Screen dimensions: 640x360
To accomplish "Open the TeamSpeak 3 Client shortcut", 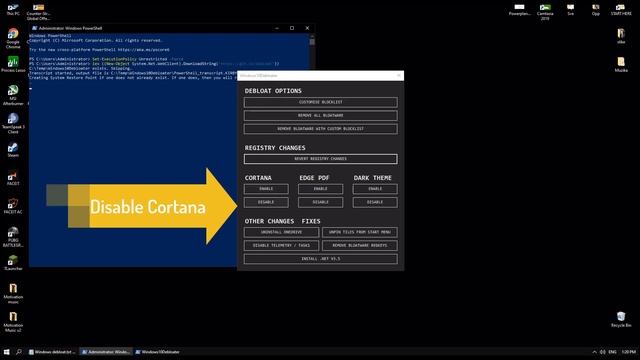I will coord(13,123).
